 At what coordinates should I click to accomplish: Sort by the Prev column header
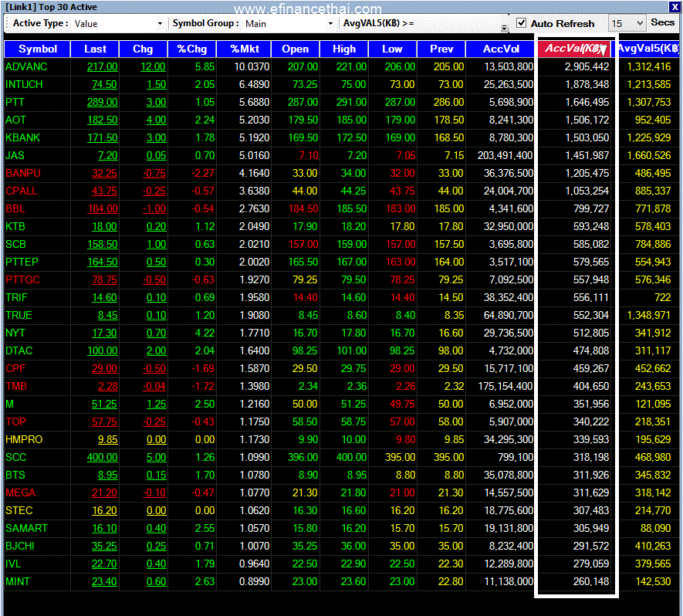click(x=441, y=49)
